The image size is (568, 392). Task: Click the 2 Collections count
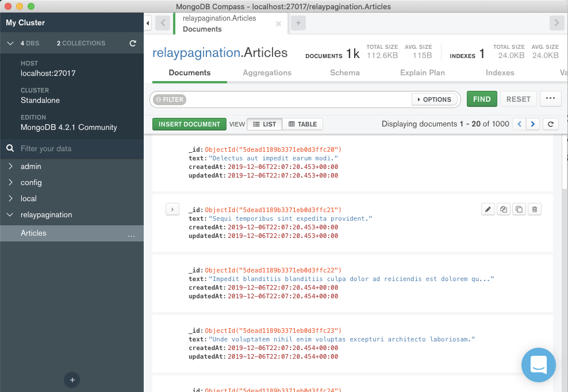[81, 43]
